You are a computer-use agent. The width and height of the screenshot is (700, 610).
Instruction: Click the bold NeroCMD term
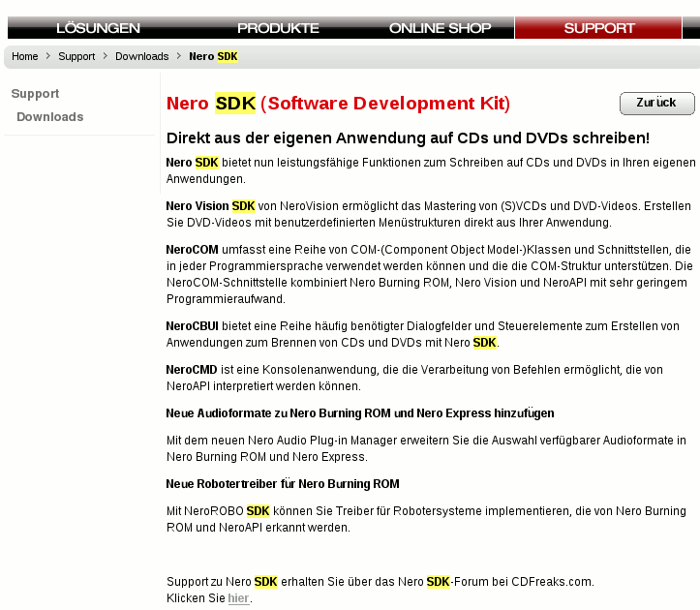(x=192, y=370)
